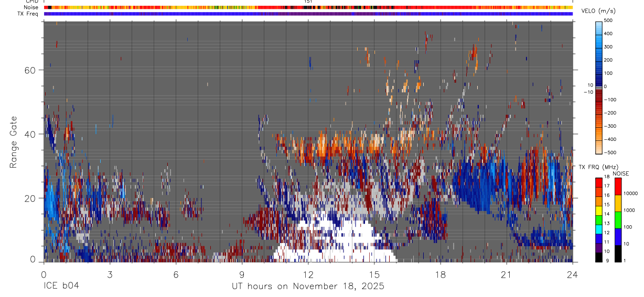Click the Noise color strip above the plot

[308, 7]
